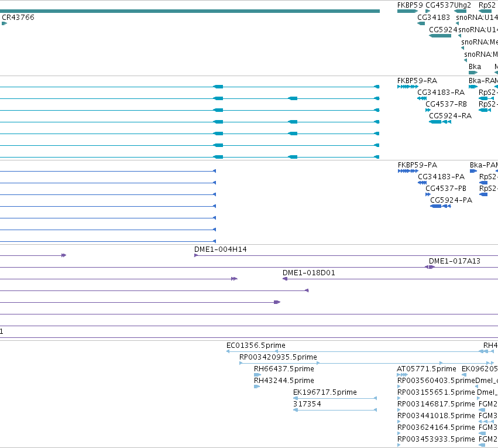Select the DME1-017A13 clone label
The width and height of the screenshot is (498, 448).
pos(455,262)
